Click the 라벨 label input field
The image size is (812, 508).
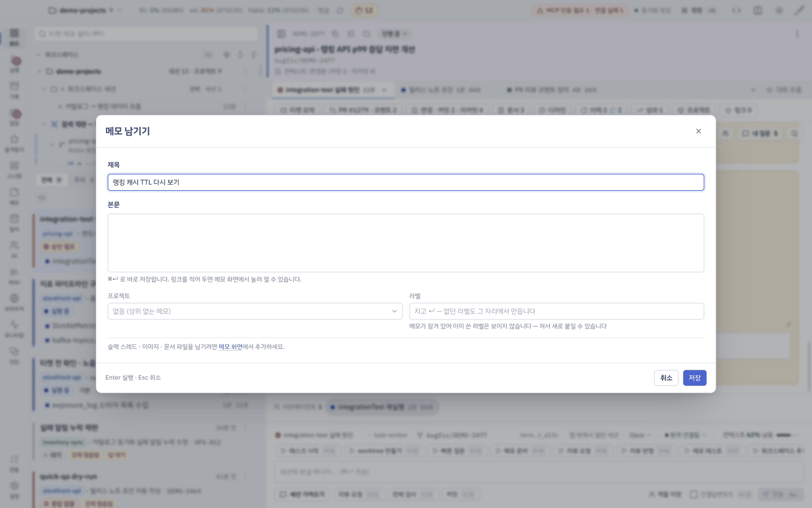pos(557,311)
